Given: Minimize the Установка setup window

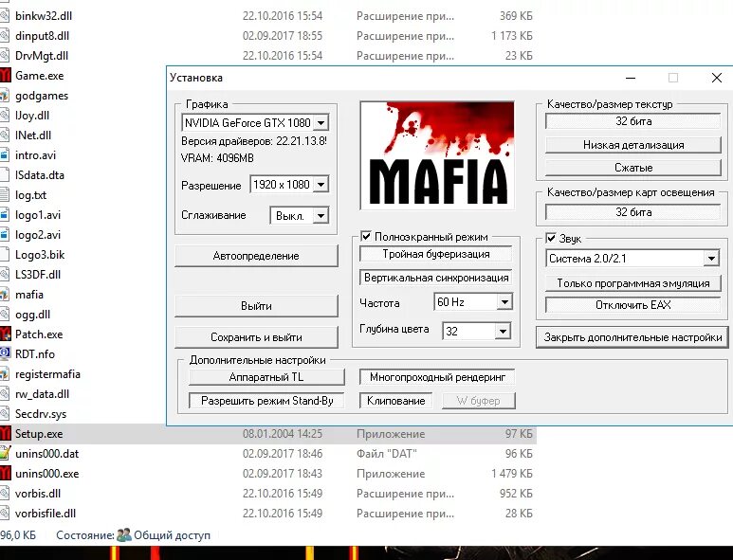Looking at the screenshot, I should (x=631, y=78).
